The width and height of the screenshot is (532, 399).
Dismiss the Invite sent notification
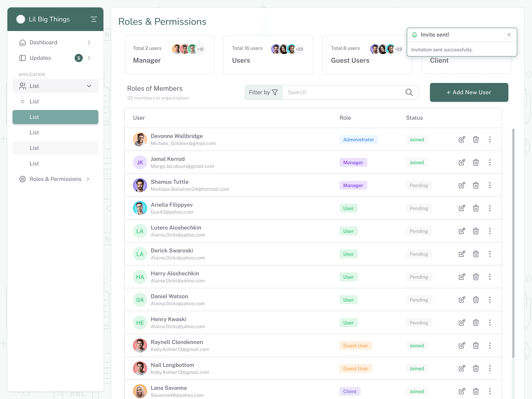(509, 35)
